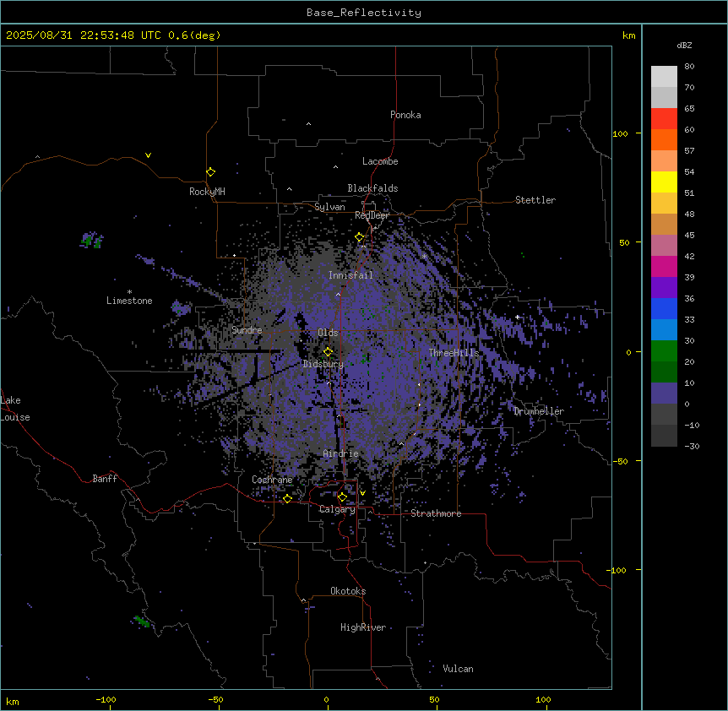Select the yellow 51-54 dBZ legend swatch
728x711 pixels.
coord(664,182)
